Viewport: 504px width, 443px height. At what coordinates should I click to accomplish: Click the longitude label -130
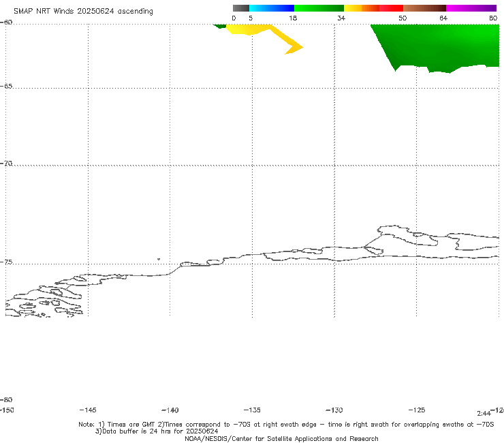point(334,410)
